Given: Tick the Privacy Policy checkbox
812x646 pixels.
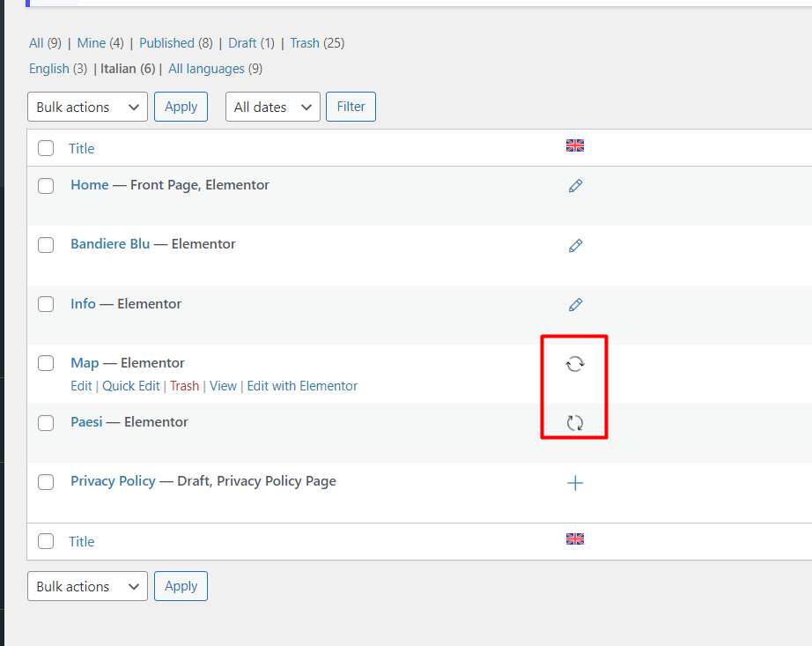Looking at the screenshot, I should (46, 482).
